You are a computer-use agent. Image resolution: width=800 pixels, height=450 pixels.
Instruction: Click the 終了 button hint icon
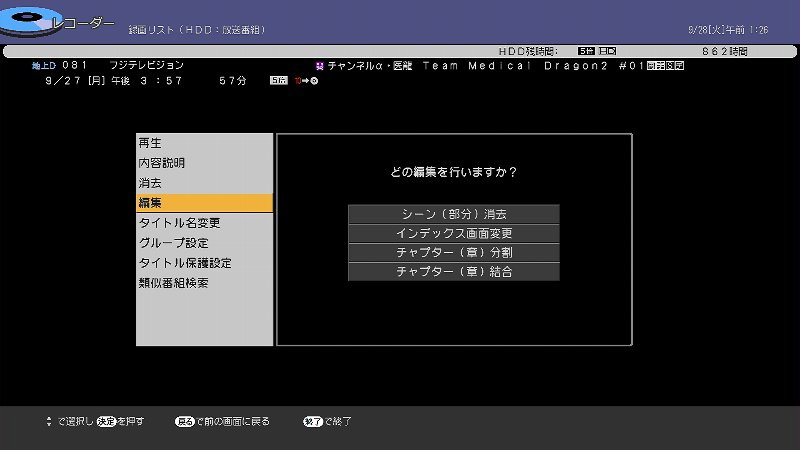(x=313, y=421)
